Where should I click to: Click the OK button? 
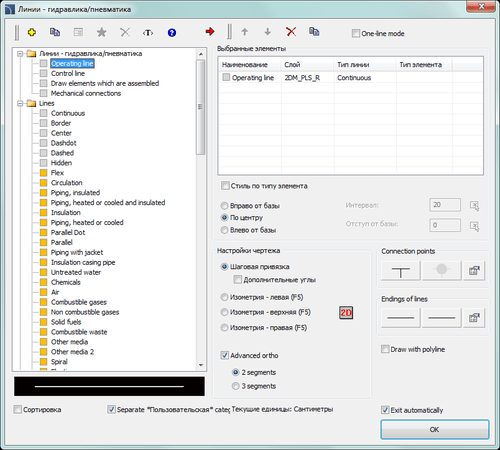435,429
